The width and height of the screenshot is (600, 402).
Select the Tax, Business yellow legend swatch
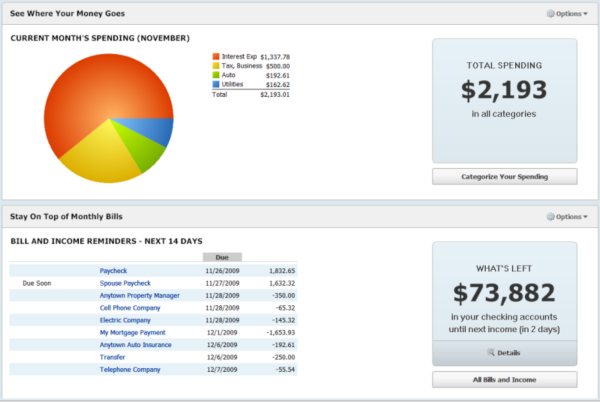point(216,66)
